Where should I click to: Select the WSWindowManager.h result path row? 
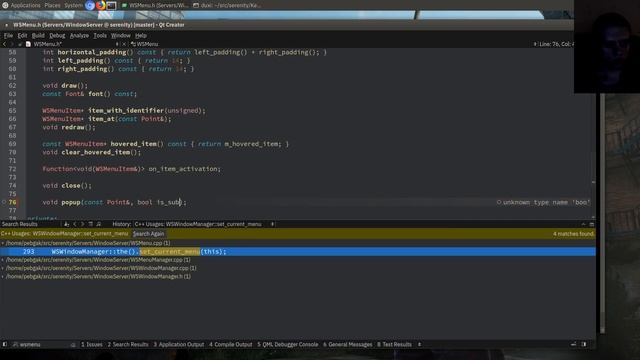coord(98,276)
